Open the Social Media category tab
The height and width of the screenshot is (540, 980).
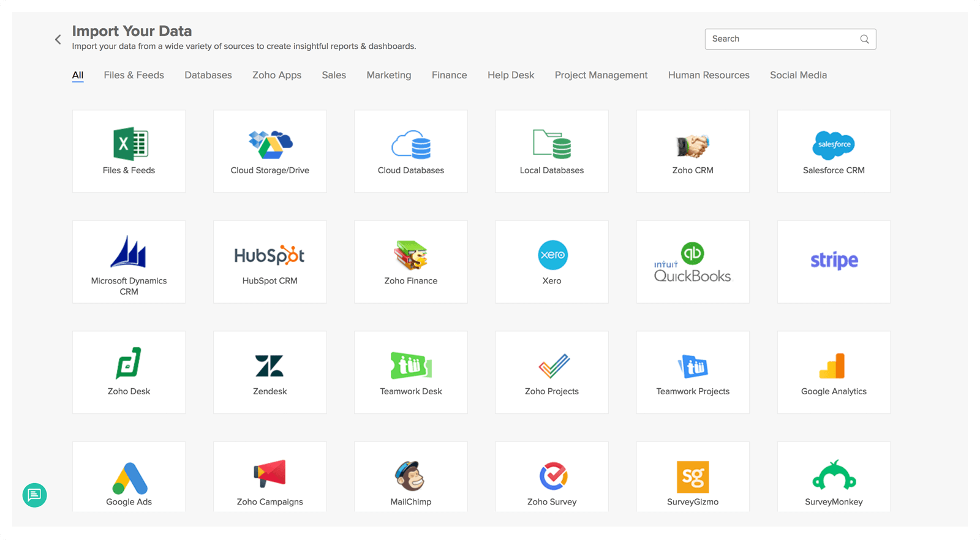point(798,75)
